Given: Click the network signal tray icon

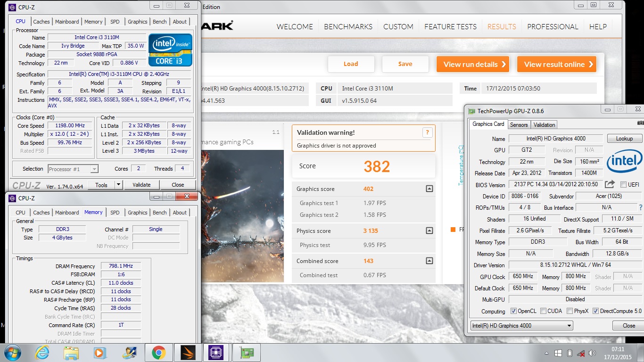Looking at the screenshot, I should tap(582, 353).
